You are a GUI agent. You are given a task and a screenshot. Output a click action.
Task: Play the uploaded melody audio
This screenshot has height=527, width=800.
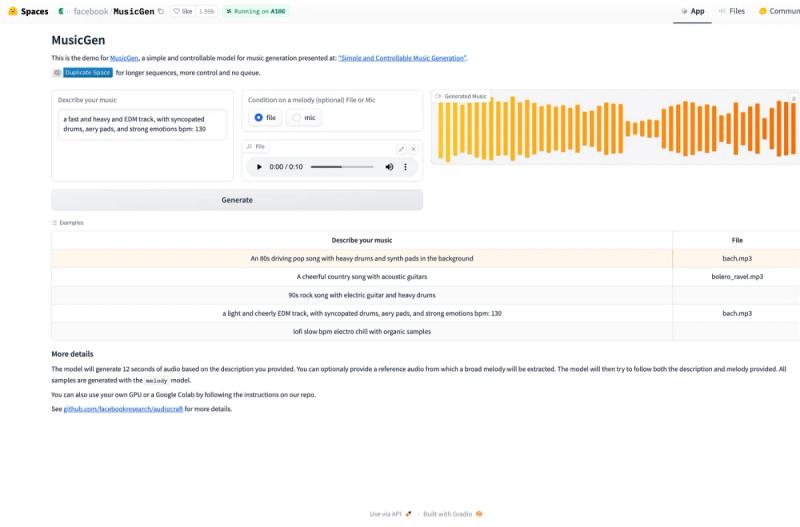pyautogui.click(x=259, y=167)
